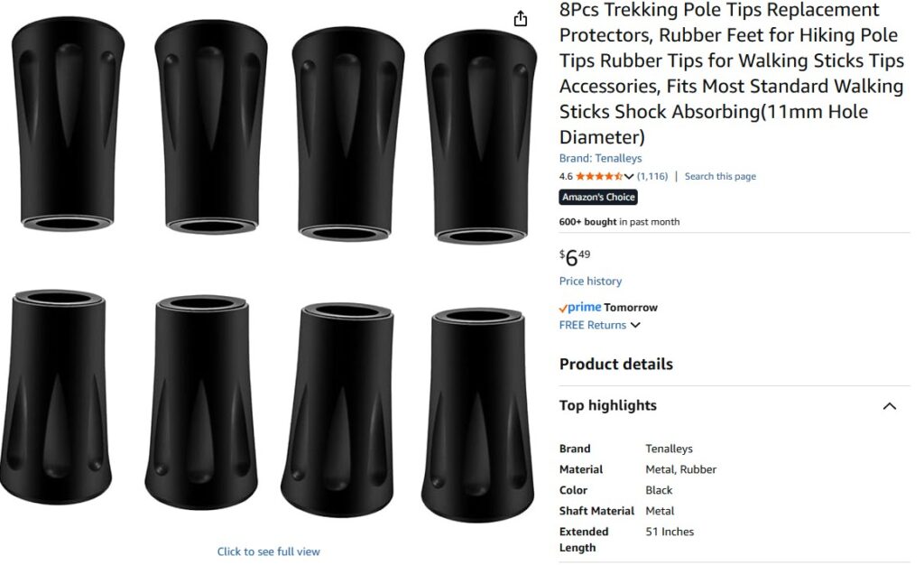Click the Top highlights heading
Viewport: 924px width, 565px height.
point(607,405)
